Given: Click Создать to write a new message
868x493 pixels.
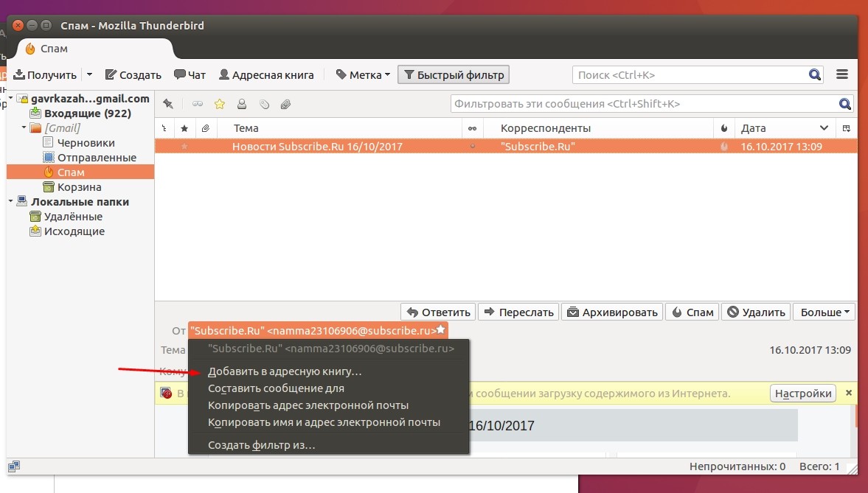Looking at the screenshot, I should [x=133, y=74].
